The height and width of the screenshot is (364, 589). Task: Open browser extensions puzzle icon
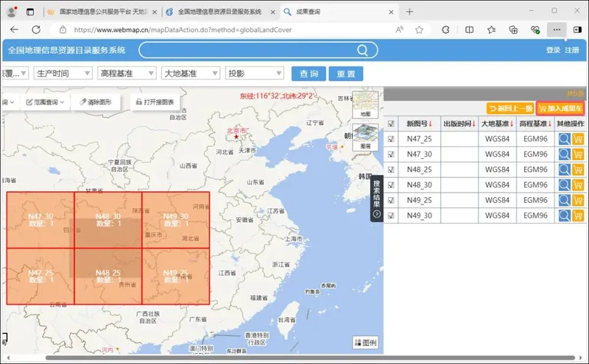click(x=445, y=30)
